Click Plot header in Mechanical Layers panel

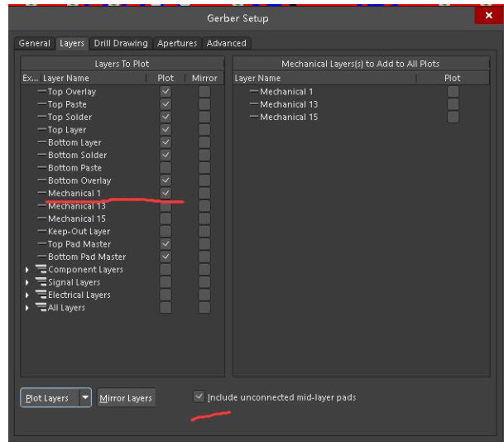[452, 78]
